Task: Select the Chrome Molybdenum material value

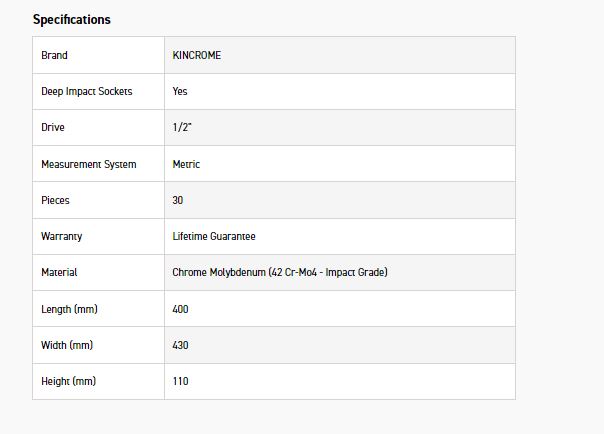Action: pos(280,272)
